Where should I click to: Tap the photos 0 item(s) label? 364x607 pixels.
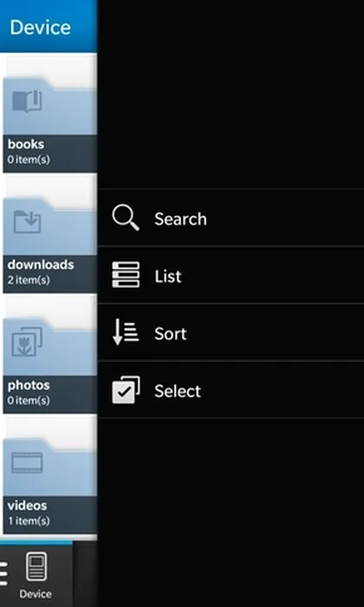[29, 401]
